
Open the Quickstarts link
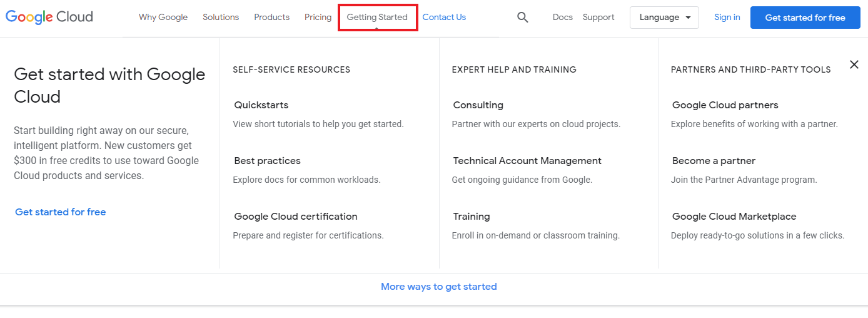pos(261,105)
